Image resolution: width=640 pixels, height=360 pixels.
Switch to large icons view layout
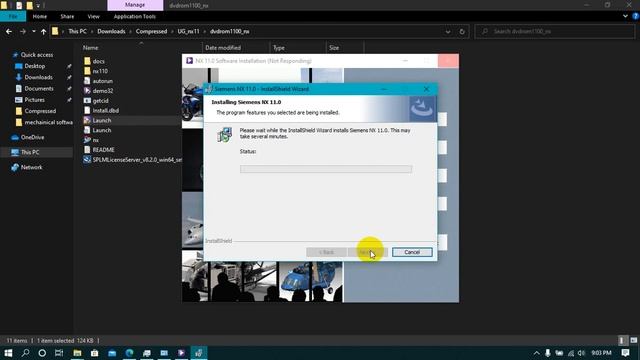pyautogui.click(x=633, y=340)
